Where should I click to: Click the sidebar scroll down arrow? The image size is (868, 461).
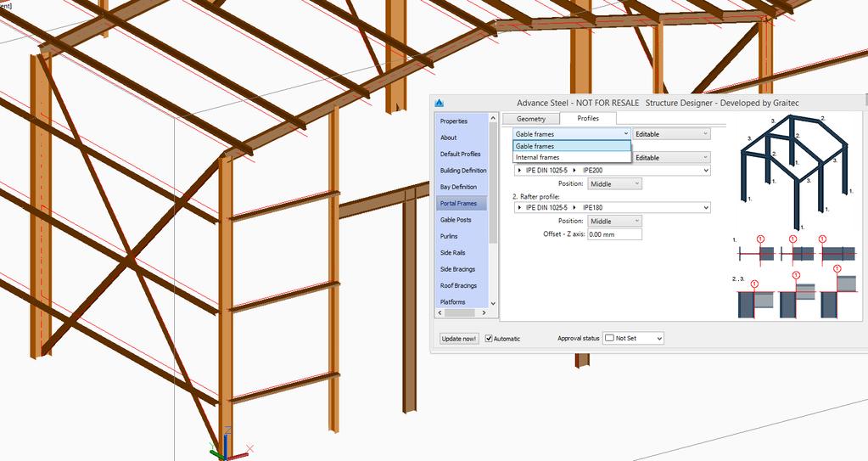(493, 304)
